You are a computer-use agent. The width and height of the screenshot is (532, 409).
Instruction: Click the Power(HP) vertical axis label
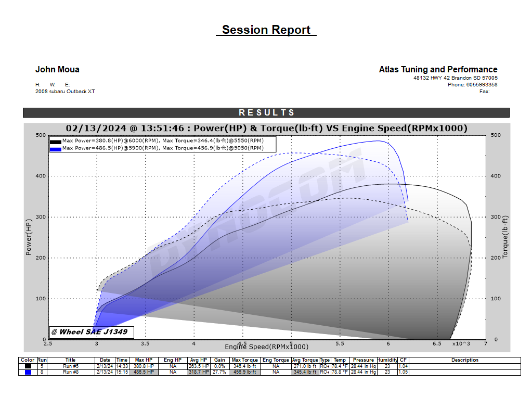tap(29, 237)
